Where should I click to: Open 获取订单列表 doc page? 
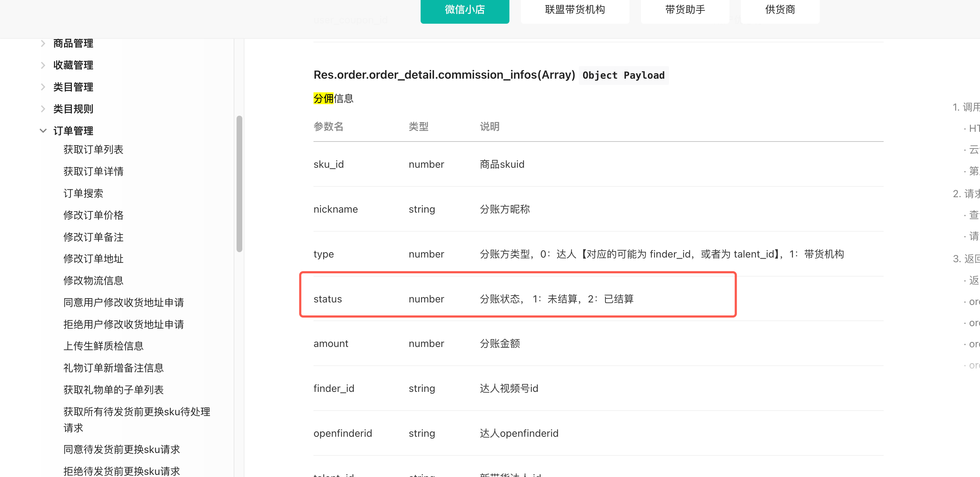tap(93, 149)
